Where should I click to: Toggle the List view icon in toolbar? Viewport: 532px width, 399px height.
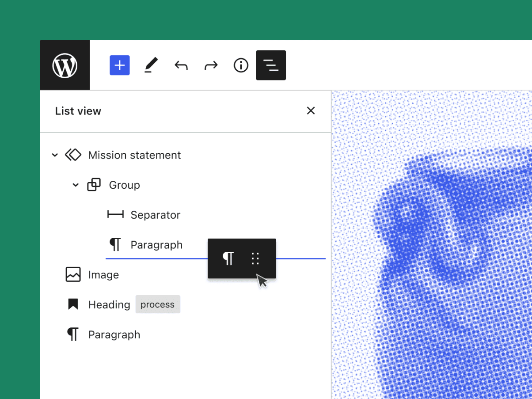(x=270, y=65)
